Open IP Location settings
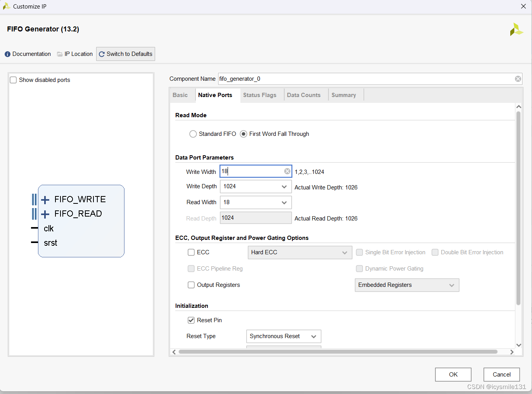The height and width of the screenshot is (394, 532). (75, 54)
